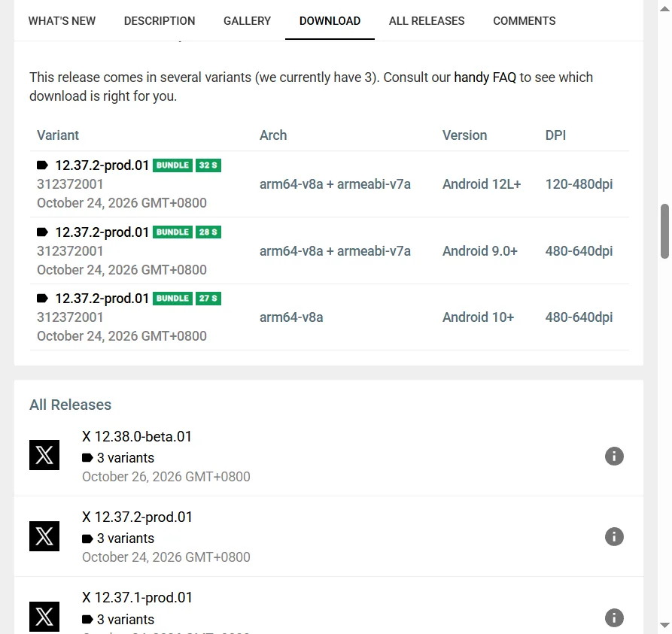Open the handy FAQ link
Screen dimensions: 672x634
485,77
